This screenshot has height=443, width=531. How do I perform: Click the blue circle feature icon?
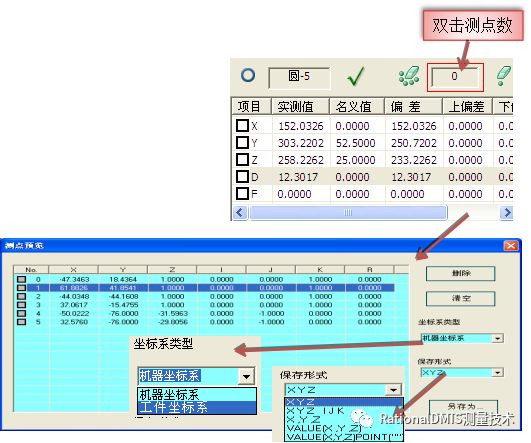(x=248, y=75)
